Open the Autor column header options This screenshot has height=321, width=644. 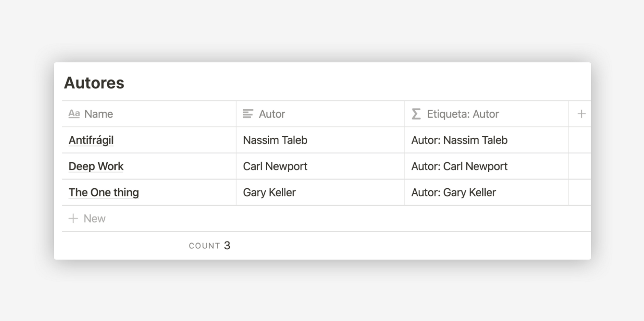272,114
